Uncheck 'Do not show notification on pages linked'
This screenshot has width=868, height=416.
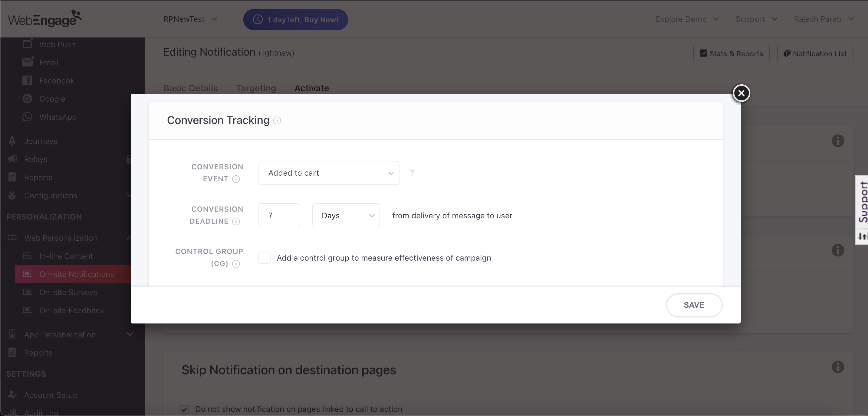[x=184, y=409]
